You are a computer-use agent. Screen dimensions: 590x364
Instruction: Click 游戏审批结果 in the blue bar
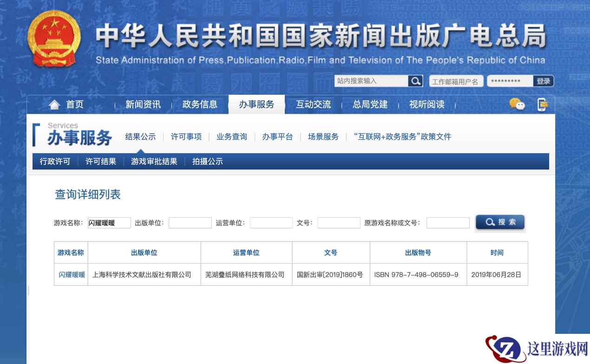click(x=154, y=162)
